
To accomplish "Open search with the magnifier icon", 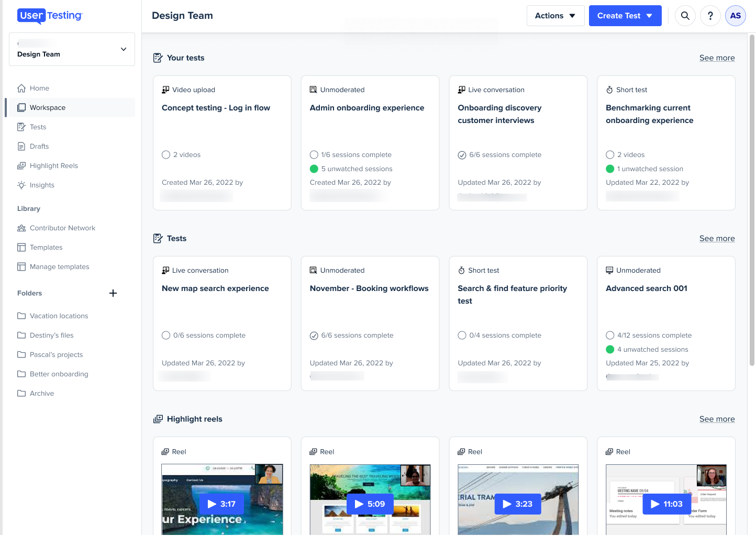I will tap(685, 16).
